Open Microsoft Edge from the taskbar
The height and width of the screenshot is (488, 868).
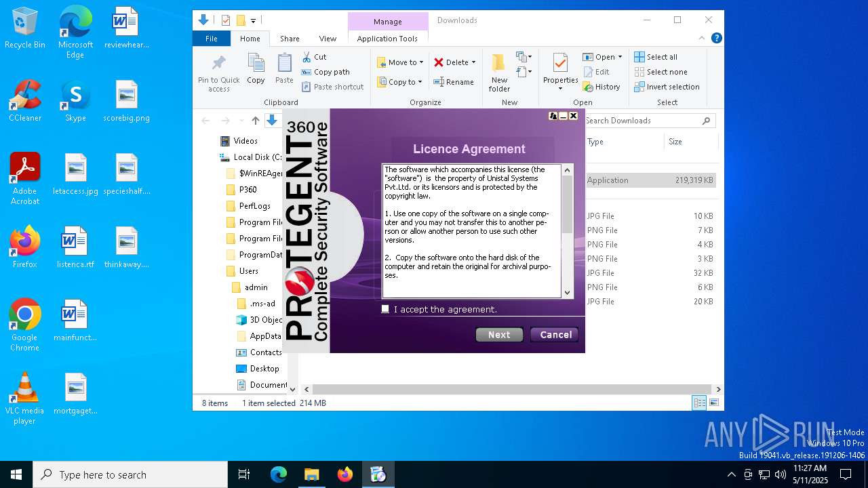tap(279, 474)
